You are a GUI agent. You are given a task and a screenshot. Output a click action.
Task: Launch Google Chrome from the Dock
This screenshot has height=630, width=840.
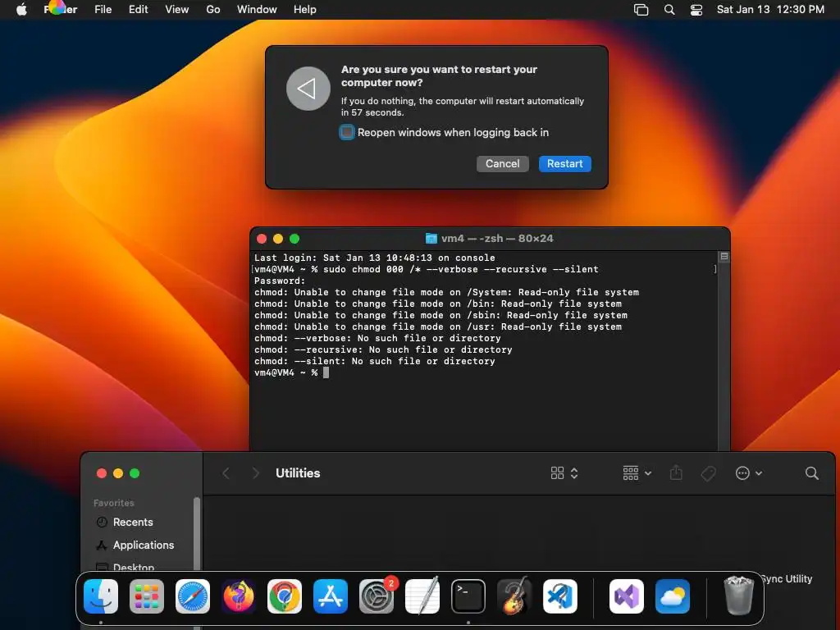(285, 596)
